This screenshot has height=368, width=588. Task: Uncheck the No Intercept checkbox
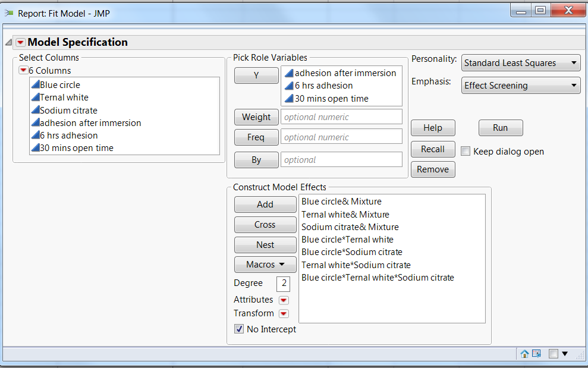[x=239, y=329]
